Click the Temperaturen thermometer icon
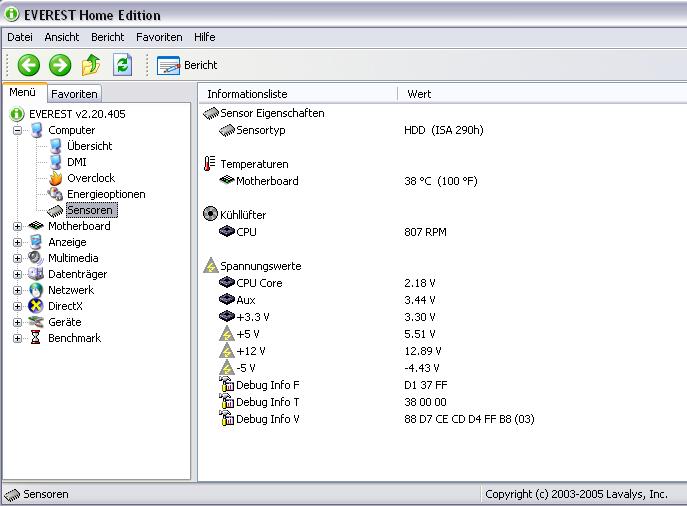This screenshot has width=687, height=506. click(210, 163)
